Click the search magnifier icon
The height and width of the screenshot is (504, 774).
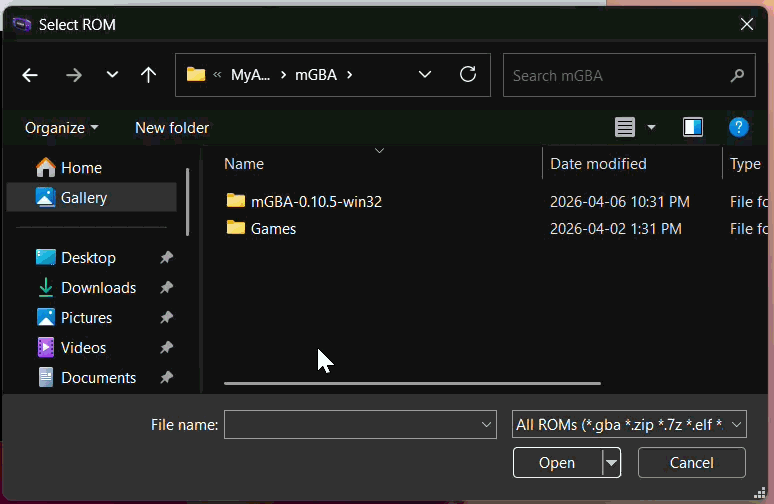pos(737,76)
